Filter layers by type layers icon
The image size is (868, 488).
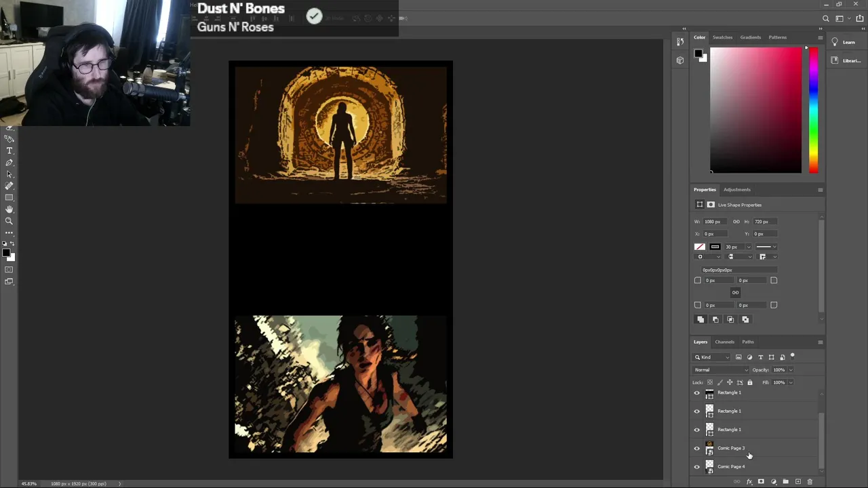coord(760,357)
